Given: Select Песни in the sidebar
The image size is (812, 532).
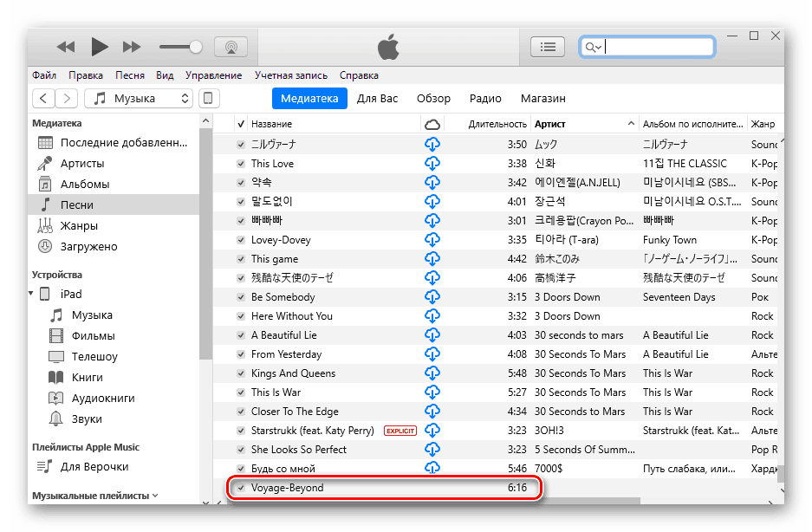Looking at the screenshot, I should click(113, 204).
